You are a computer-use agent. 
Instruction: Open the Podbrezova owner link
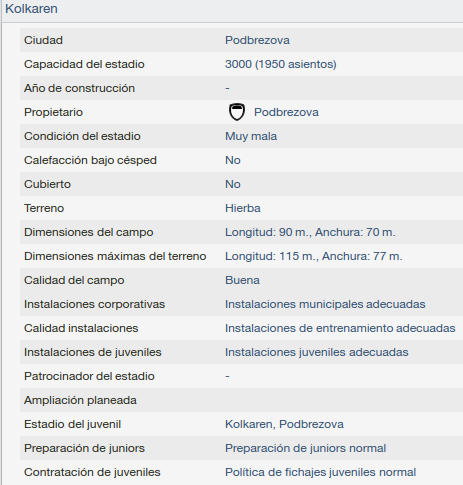(286, 112)
